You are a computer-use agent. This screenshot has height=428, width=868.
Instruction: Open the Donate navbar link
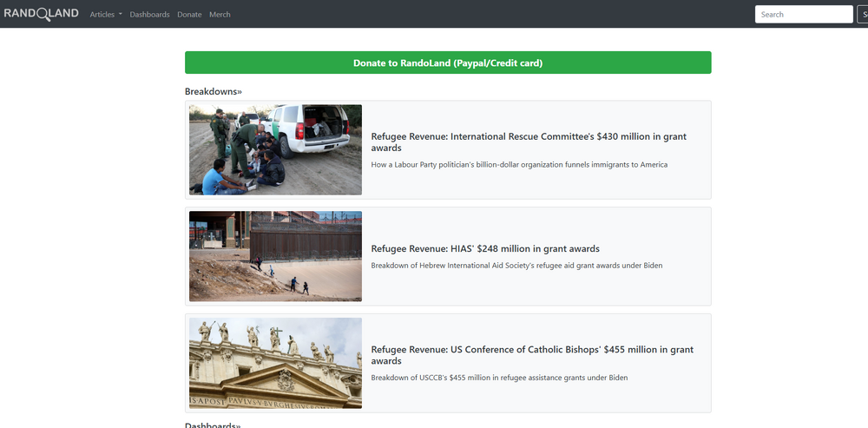189,15
